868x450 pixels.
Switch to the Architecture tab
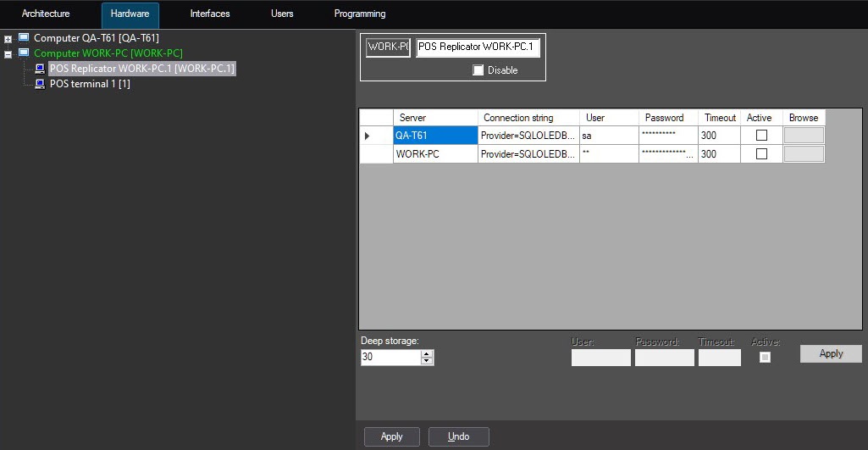pos(46,14)
